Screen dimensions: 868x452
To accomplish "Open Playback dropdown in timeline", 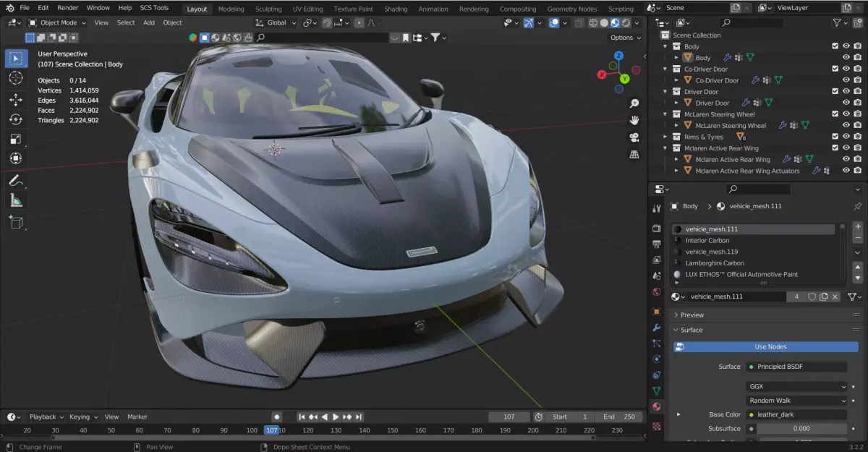I will coord(46,417).
